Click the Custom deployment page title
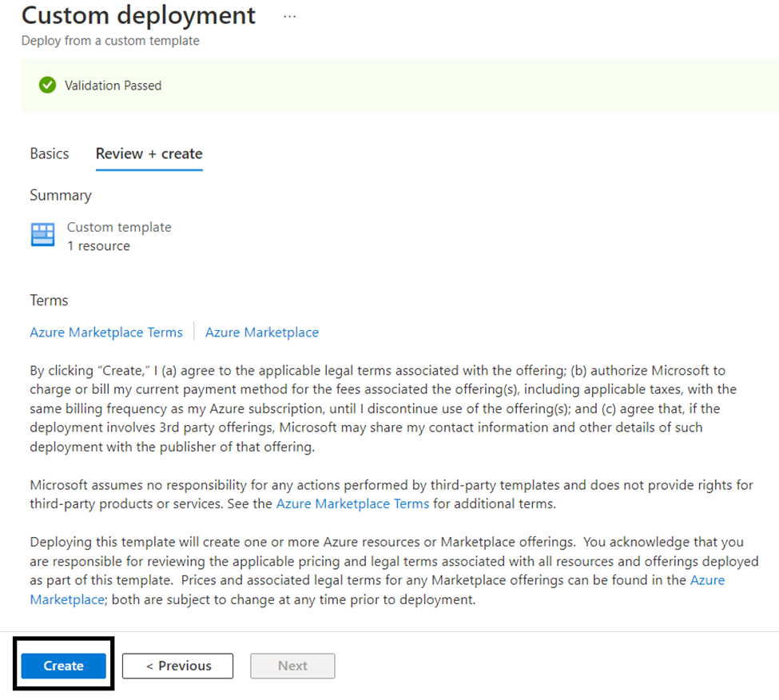 pyautogui.click(x=138, y=15)
